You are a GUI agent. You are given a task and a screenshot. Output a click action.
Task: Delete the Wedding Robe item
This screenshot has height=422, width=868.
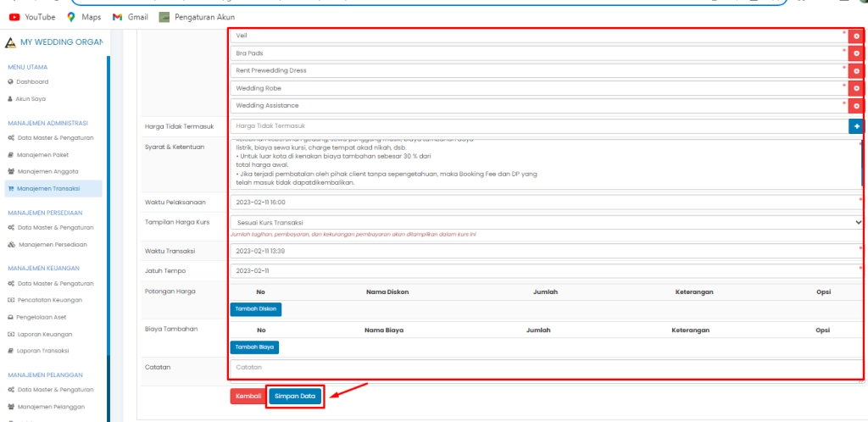pyautogui.click(x=856, y=88)
